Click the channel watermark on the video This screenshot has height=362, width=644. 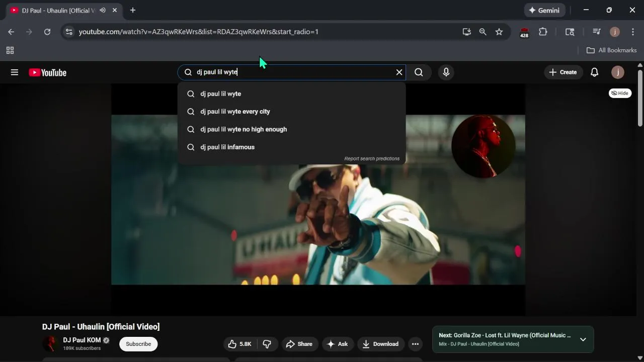(x=483, y=146)
